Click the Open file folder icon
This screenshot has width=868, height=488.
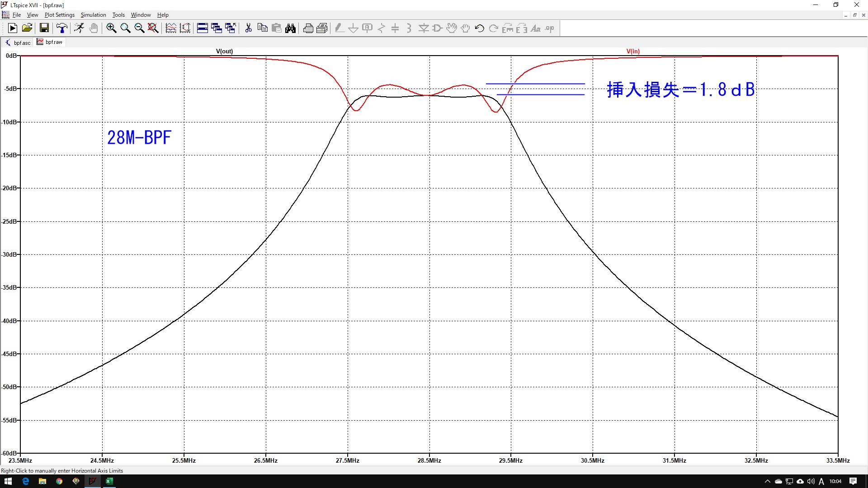click(27, 28)
